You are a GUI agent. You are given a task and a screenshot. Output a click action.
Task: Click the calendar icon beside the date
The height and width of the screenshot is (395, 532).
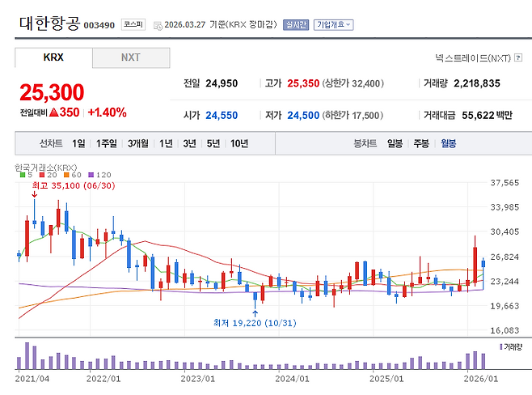tap(157, 25)
